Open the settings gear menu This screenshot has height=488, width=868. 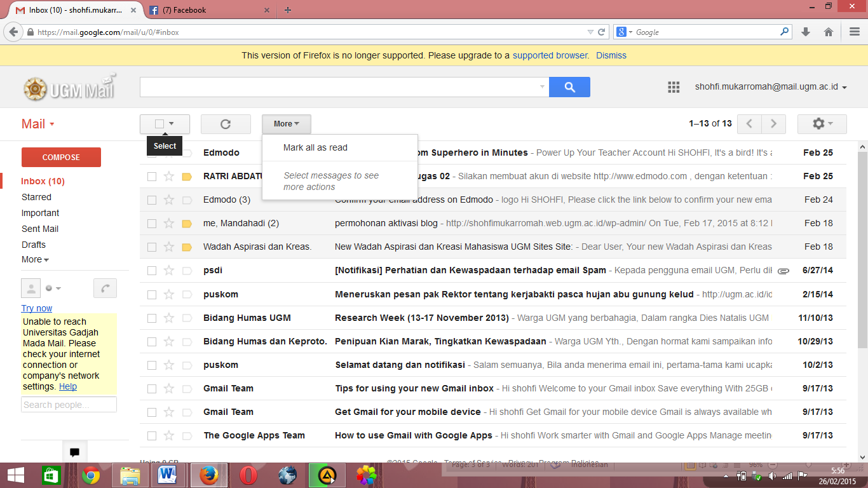pyautogui.click(x=822, y=124)
